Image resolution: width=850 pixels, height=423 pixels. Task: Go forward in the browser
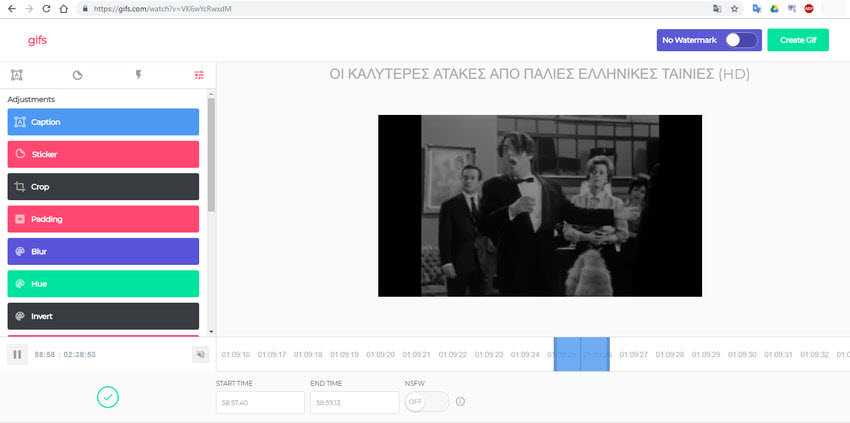point(29,9)
